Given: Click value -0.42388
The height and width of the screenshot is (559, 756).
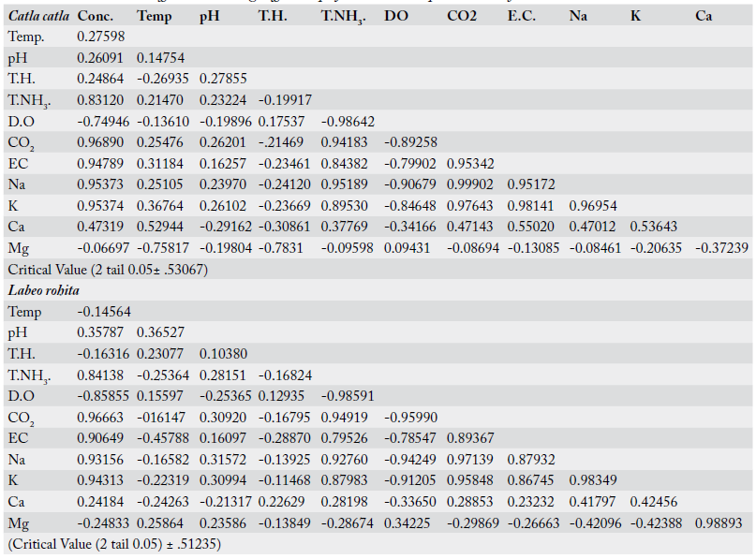Looking at the screenshot, I should 656,523.
